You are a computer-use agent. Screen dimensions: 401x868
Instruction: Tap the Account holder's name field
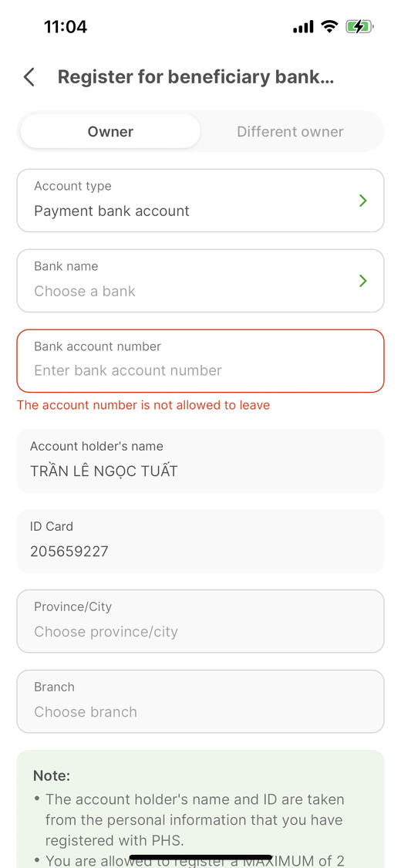coord(200,461)
